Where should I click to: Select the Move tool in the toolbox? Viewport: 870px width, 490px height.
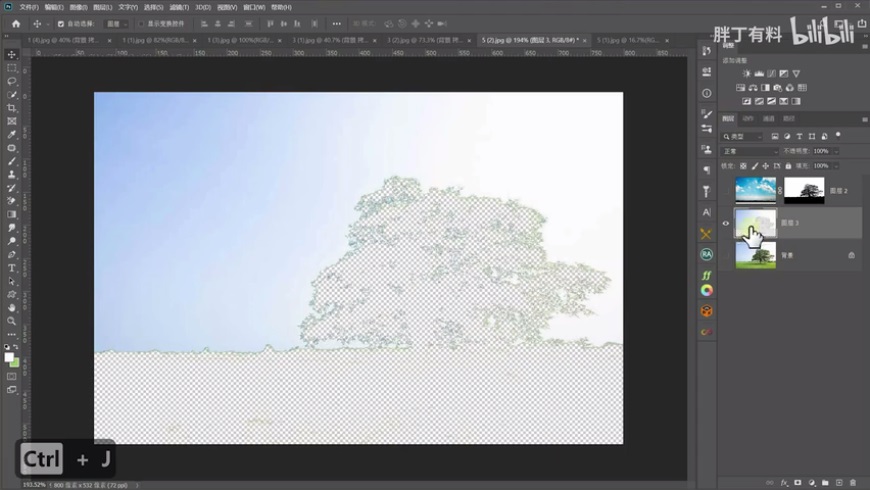point(12,55)
